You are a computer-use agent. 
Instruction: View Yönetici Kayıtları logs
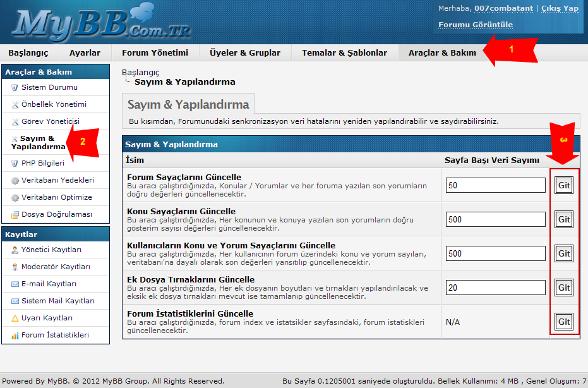(x=51, y=250)
